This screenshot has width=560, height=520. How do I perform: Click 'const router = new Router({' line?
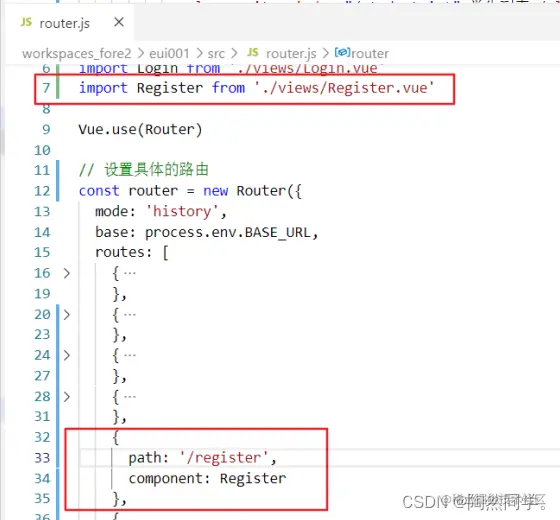tap(190, 191)
